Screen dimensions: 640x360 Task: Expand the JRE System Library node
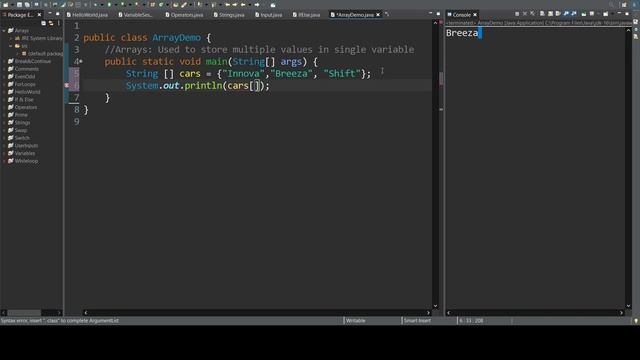(x=11, y=38)
